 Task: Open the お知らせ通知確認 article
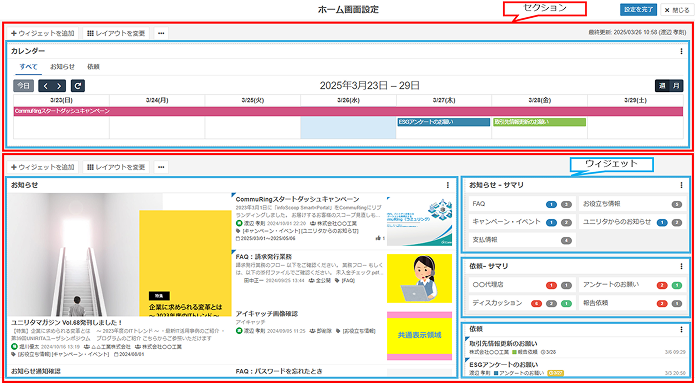click(35, 371)
